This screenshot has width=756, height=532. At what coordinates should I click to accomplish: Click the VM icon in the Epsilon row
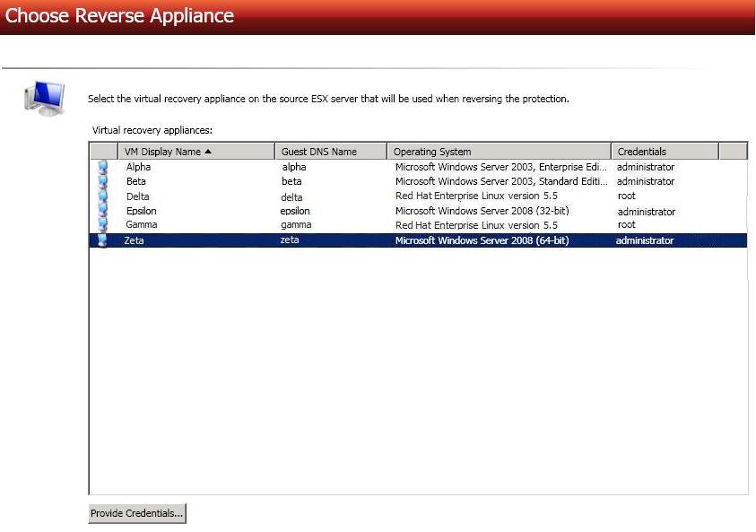[103, 210]
